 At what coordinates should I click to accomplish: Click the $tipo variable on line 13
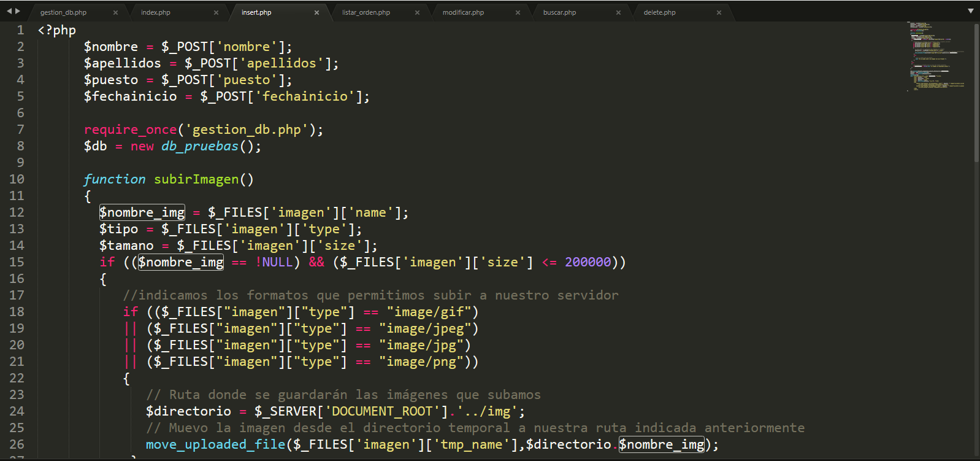click(119, 229)
